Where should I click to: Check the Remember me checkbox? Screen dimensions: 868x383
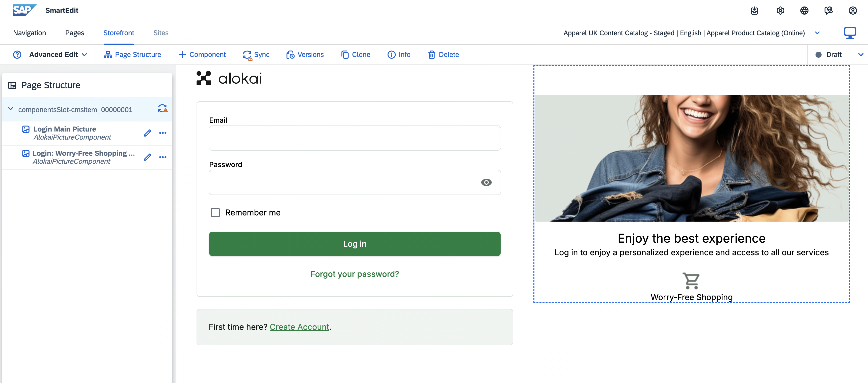[x=215, y=213]
